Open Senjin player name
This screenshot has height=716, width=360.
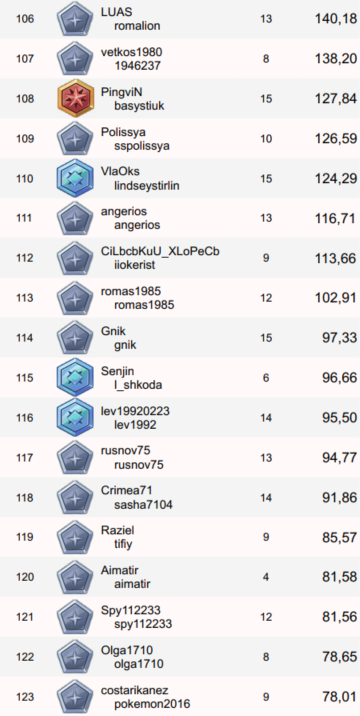(117, 371)
